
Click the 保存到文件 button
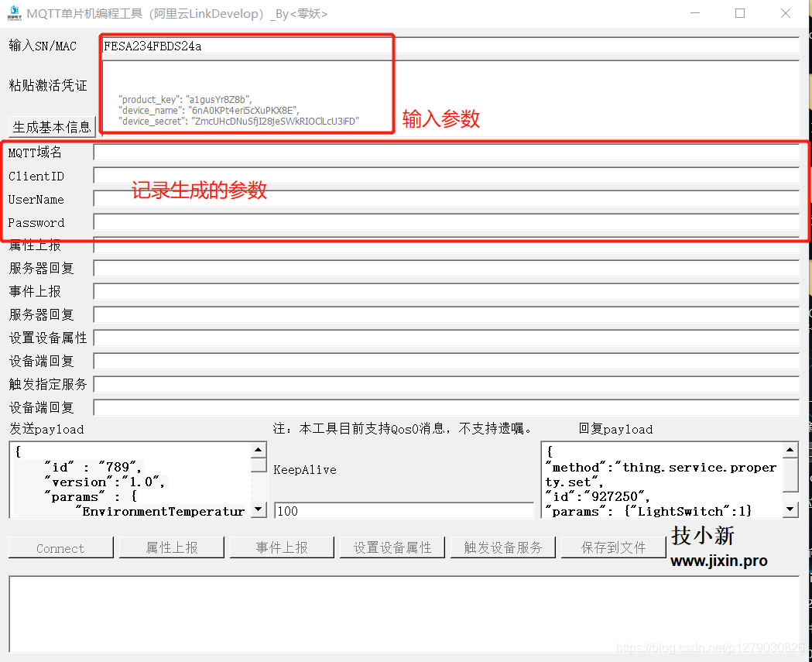(x=613, y=548)
